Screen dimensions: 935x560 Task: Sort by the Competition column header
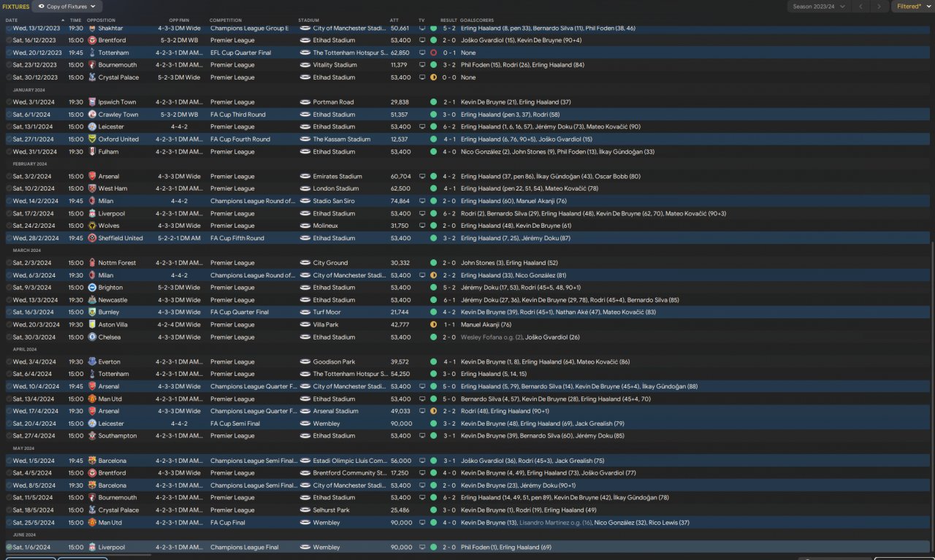tap(226, 20)
